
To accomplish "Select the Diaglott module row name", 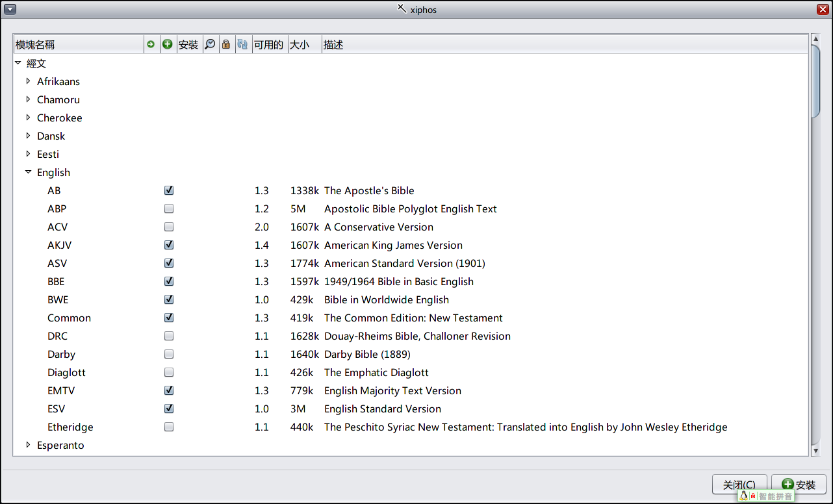I will point(66,372).
